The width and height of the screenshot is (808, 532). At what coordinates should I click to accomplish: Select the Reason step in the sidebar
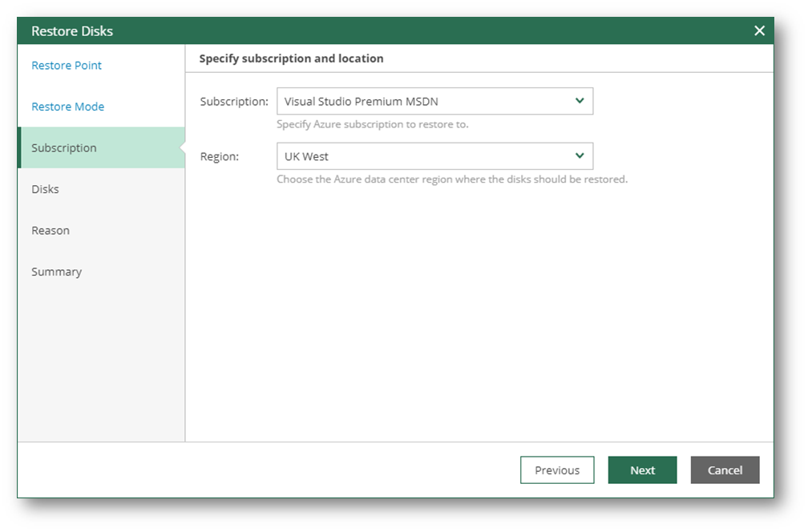point(50,231)
